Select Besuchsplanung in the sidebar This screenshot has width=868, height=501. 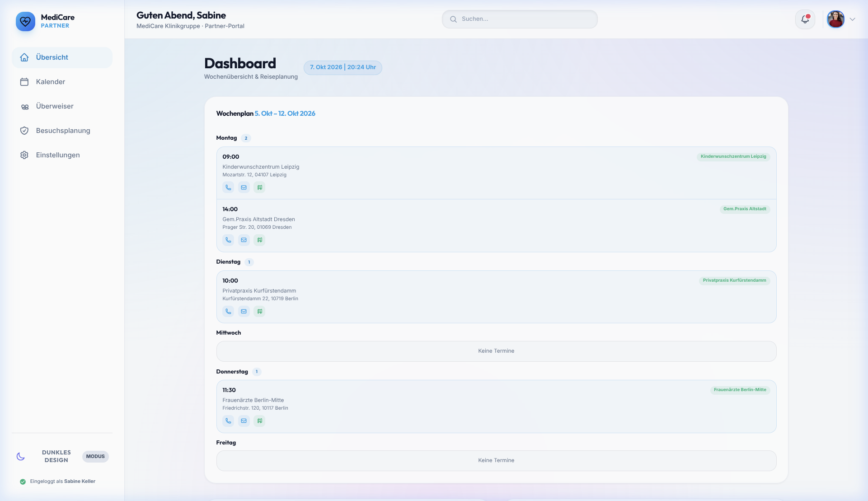click(x=62, y=131)
